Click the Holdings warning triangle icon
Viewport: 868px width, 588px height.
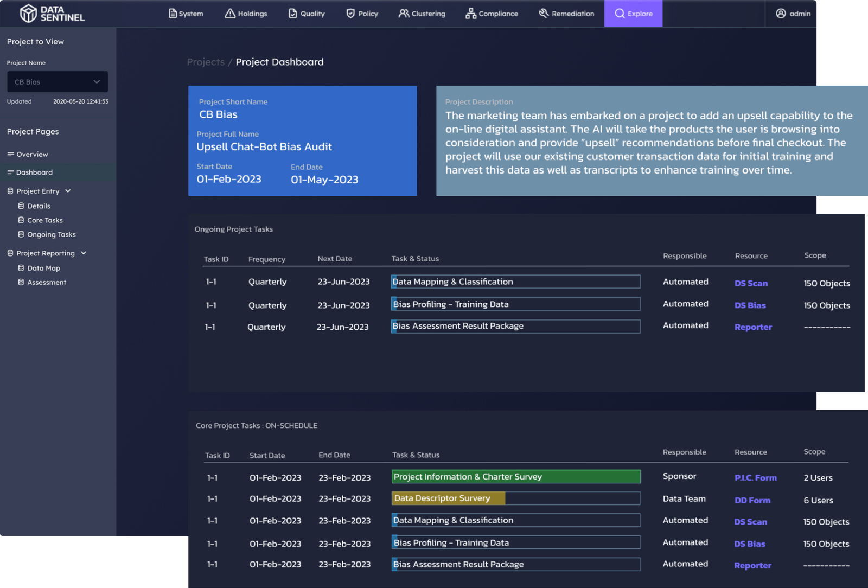(x=229, y=13)
